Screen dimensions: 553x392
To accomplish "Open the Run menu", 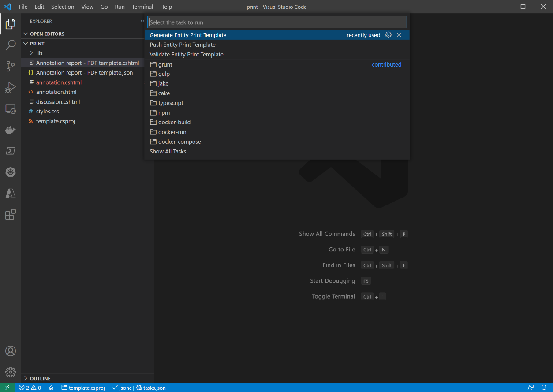I will [x=120, y=7].
